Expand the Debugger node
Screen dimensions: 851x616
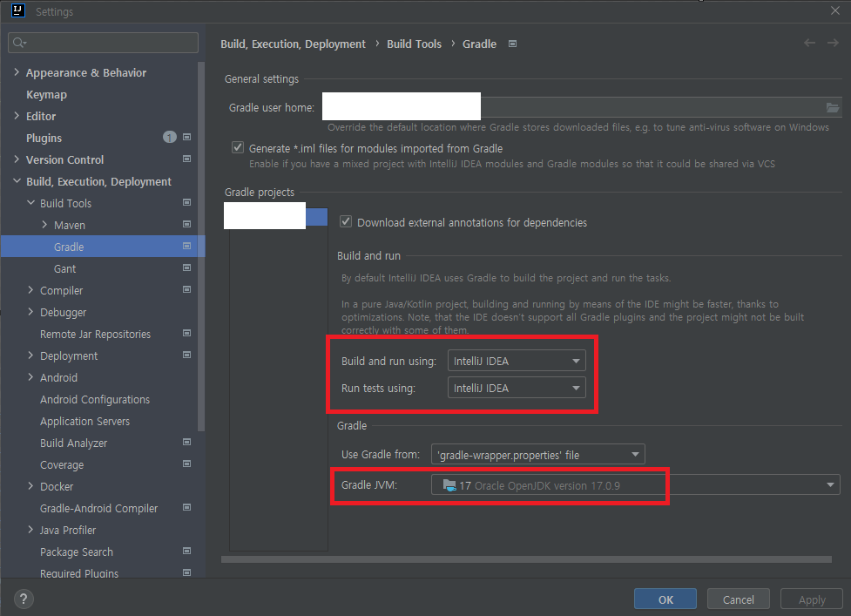[30, 312]
